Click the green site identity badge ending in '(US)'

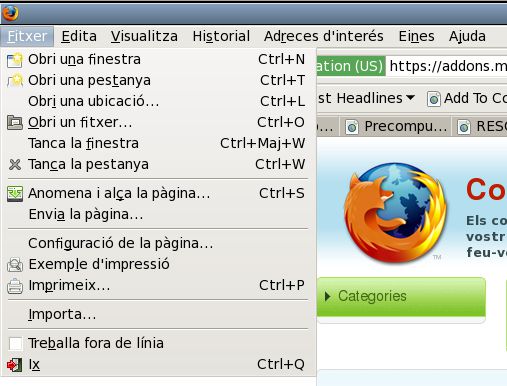pyautogui.click(x=351, y=66)
